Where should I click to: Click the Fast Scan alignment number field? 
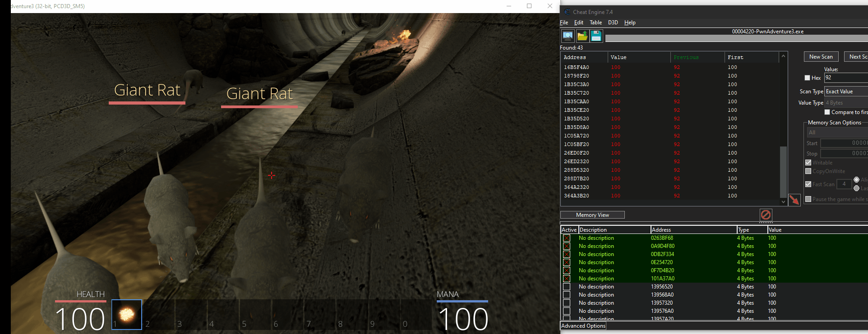844,184
